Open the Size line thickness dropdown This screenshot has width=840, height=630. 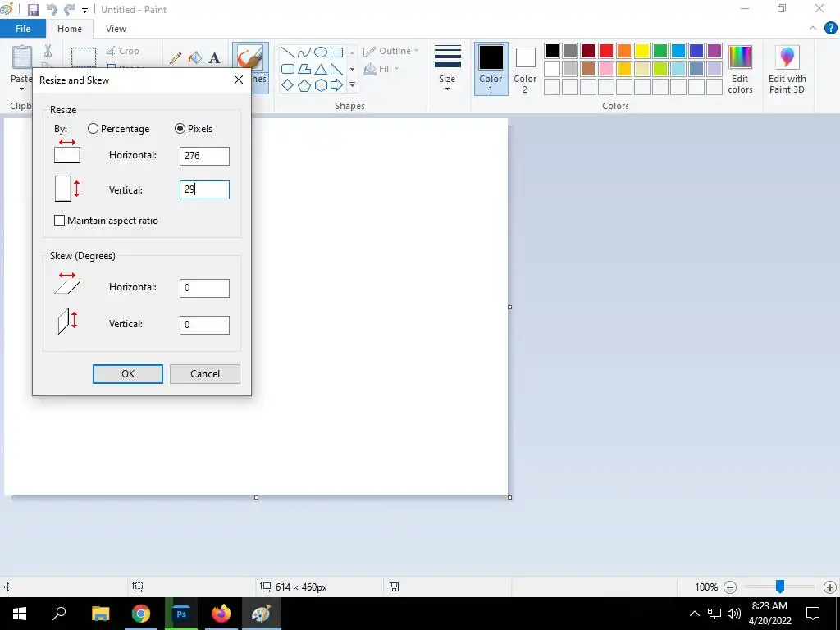pos(447,69)
